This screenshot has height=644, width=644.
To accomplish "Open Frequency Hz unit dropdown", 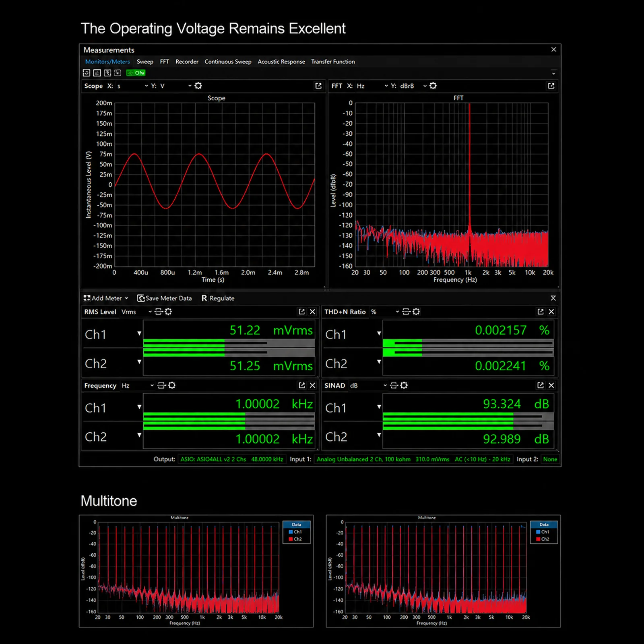I will pyautogui.click(x=138, y=385).
